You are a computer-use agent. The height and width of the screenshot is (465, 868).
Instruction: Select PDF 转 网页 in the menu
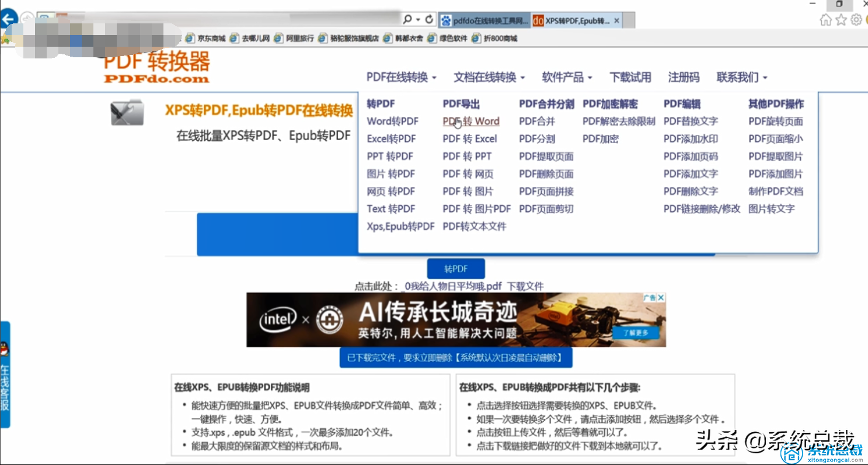click(468, 174)
